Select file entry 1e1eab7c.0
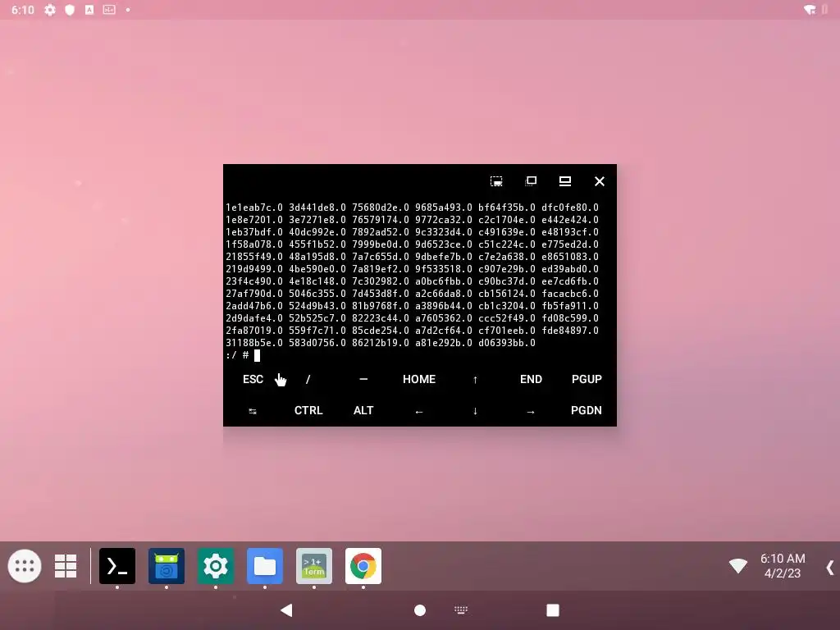Image resolution: width=840 pixels, height=630 pixels. (x=254, y=208)
